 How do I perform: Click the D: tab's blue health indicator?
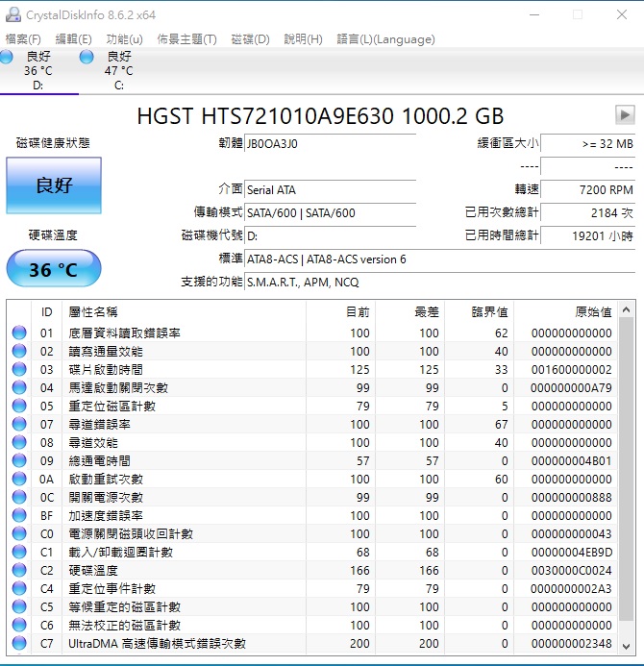[x=6, y=57]
